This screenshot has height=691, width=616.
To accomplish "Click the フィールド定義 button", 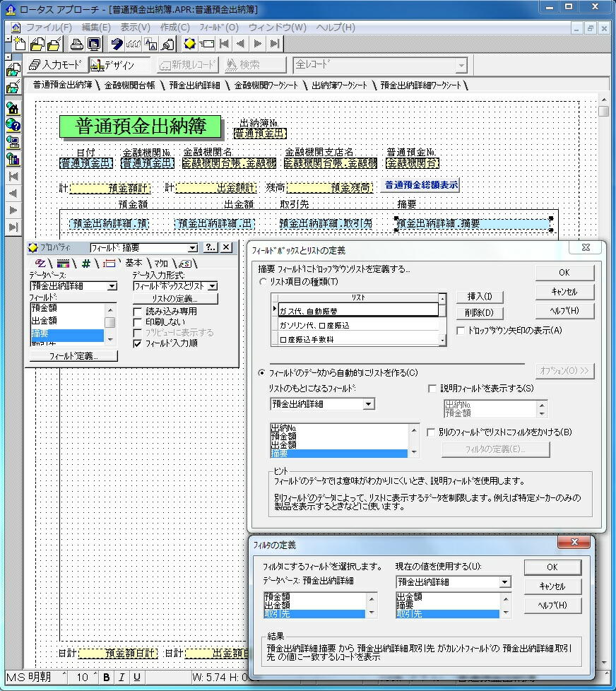I will (x=73, y=356).
